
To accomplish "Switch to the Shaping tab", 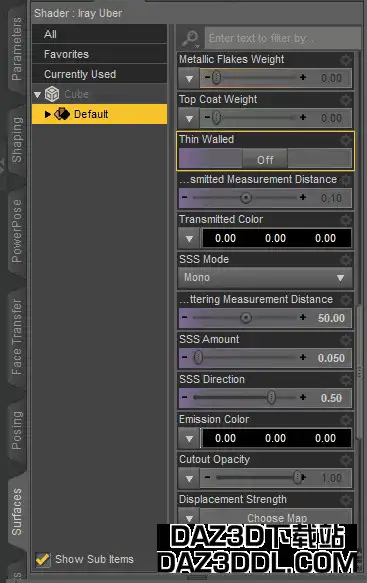I will click(x=17, y=139).
